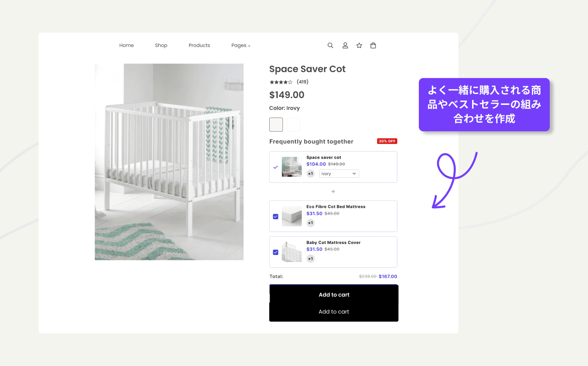The image size is (588, 366).
Task: Open the search icon in header
Action: [330, 46]
